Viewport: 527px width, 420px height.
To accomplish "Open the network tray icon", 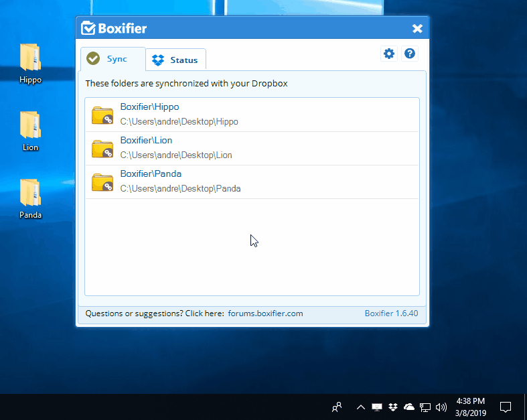I will 425,407.
